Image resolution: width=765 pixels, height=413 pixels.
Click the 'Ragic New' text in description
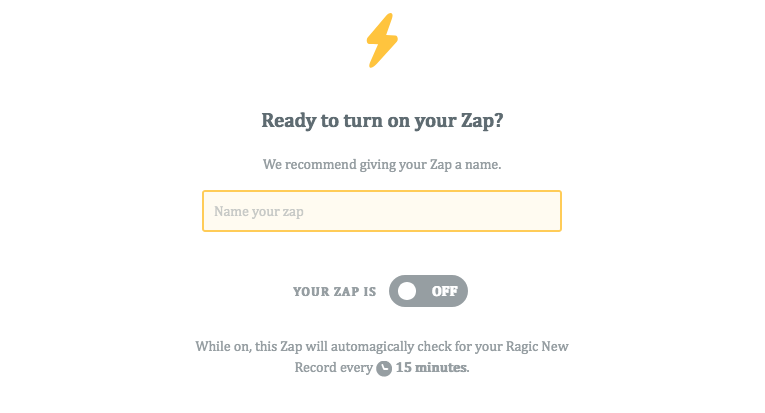[x=537, y=346]
